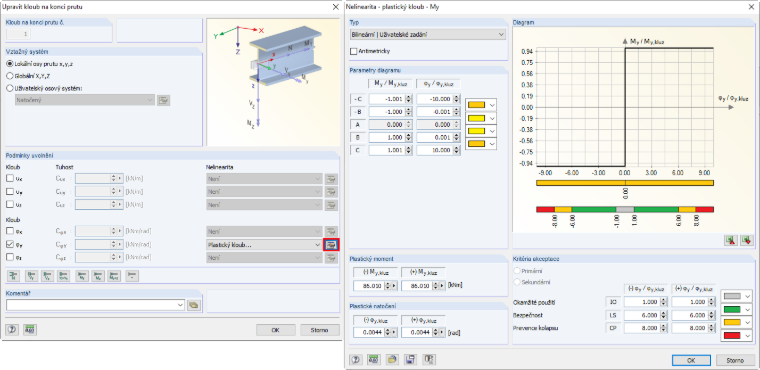Select Lokální osy prutu x,y,z radio option

pyautogui.click(x=10, y=64)
